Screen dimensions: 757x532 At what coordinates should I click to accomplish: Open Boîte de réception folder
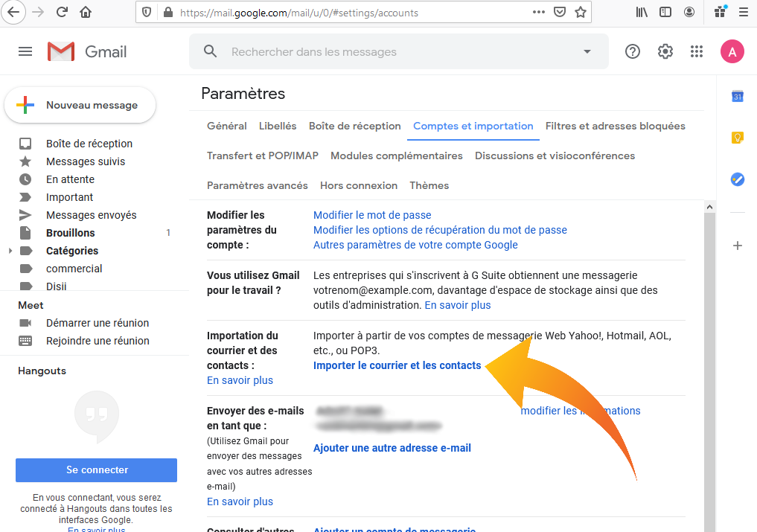(x=89, y=144)
